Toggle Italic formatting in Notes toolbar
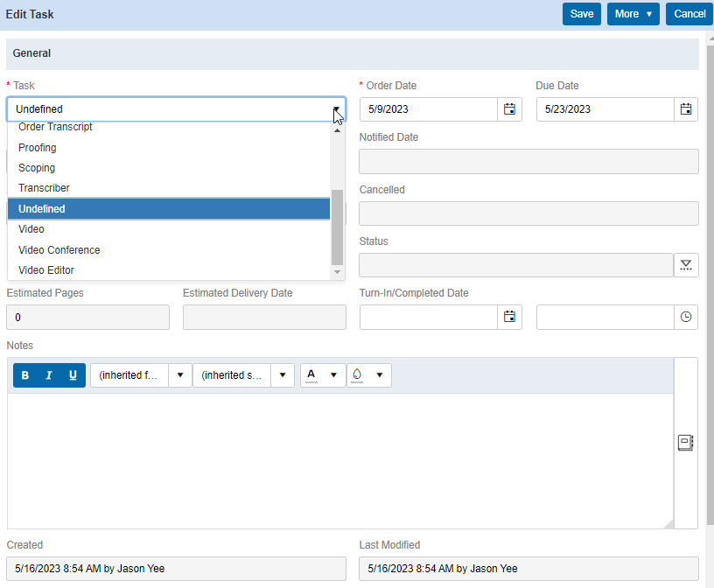 click(49, 375)
